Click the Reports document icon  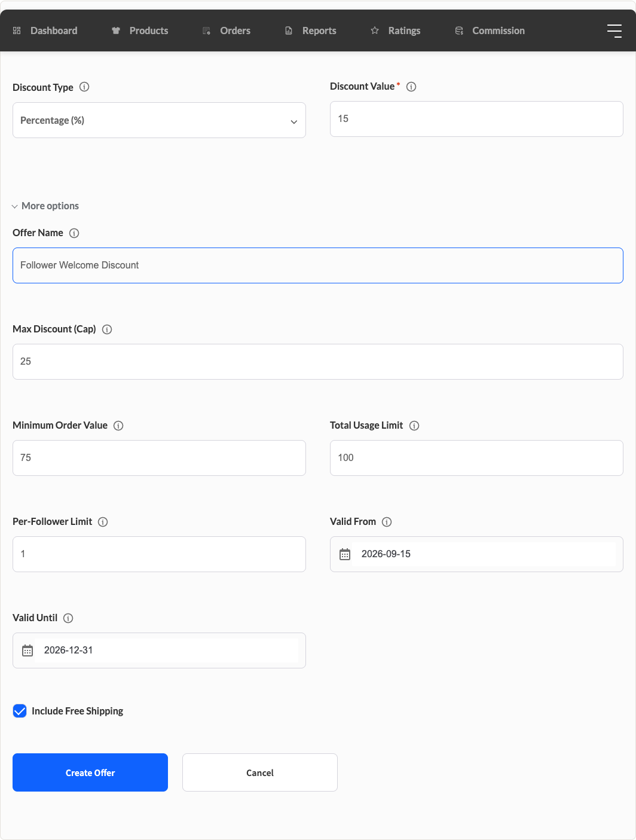click(289, 30)
